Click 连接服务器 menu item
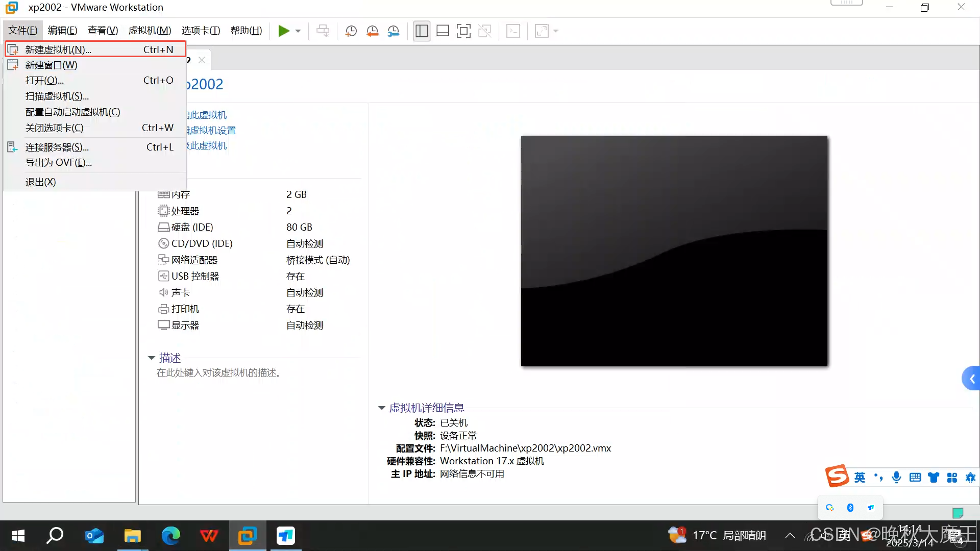The height and width of the screenshot is (551, 980). (57, 147)
